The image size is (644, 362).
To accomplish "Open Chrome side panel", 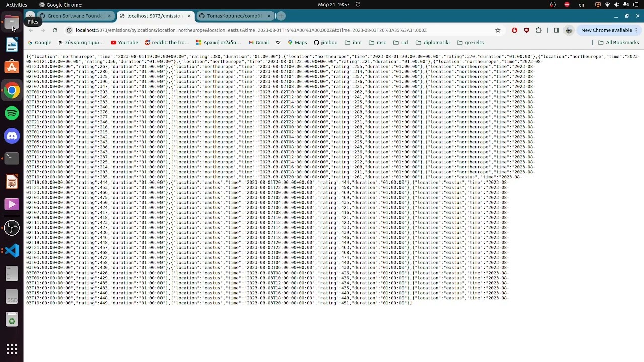I will 556,30.
